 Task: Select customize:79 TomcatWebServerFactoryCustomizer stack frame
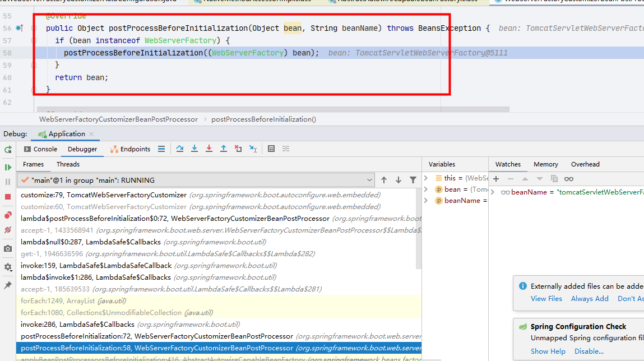coord(104,195)
